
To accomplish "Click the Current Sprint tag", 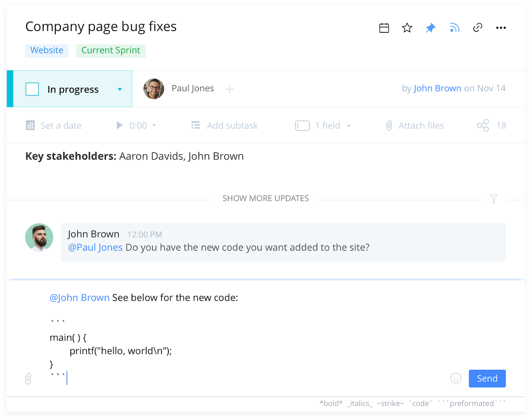I will (111, 50).
